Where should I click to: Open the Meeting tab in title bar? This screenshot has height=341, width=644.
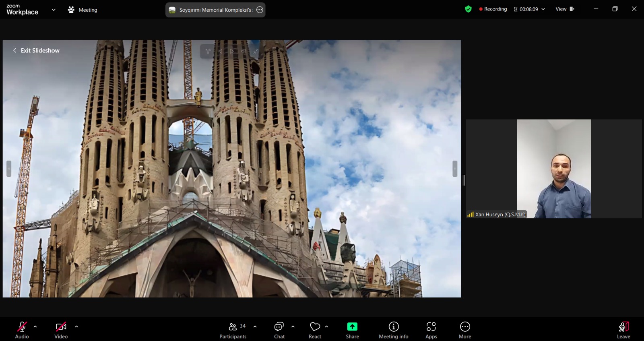(83, 10)
